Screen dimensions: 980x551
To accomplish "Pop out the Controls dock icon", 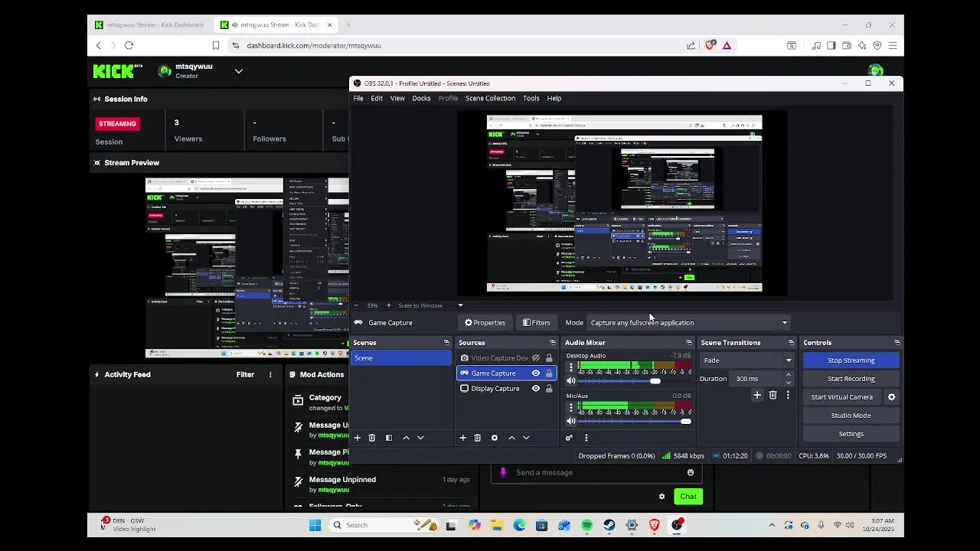I will tap(897, 343).
